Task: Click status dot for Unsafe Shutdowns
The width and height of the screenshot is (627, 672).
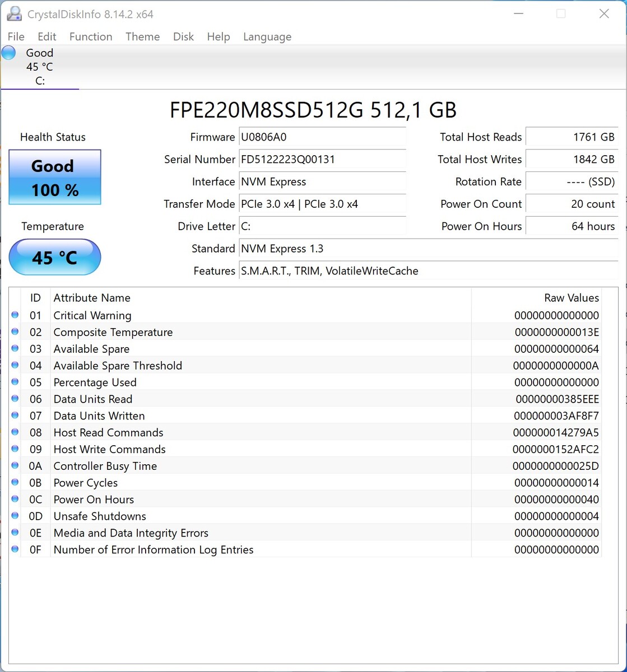Action: coord(15,516)
